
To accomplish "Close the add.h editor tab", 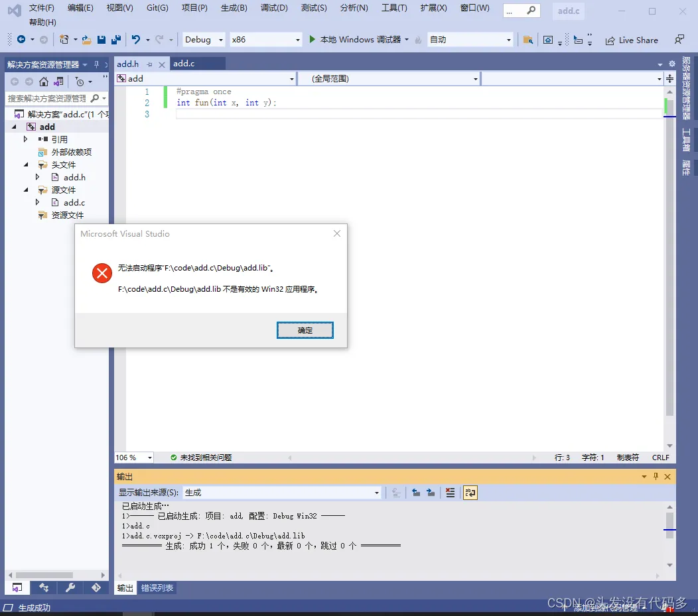I will pyautogui.click(x=162, y=64).
